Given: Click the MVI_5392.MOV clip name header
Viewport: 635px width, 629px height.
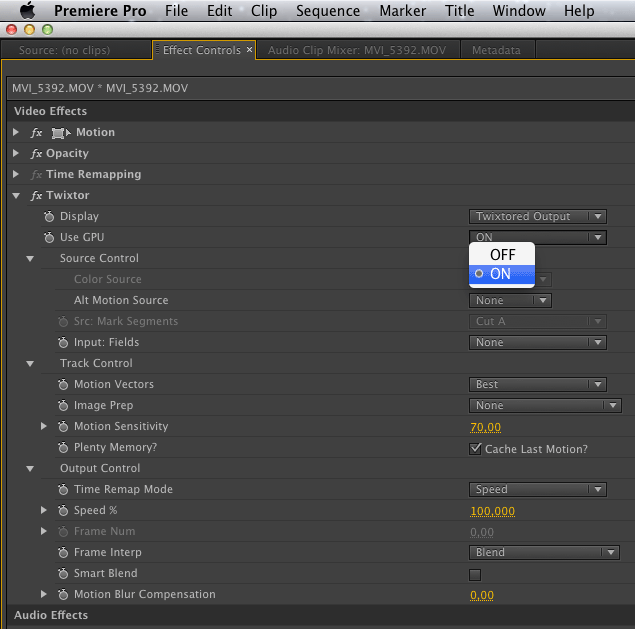Looking at the screenshot, I should (x=100, y=88).
